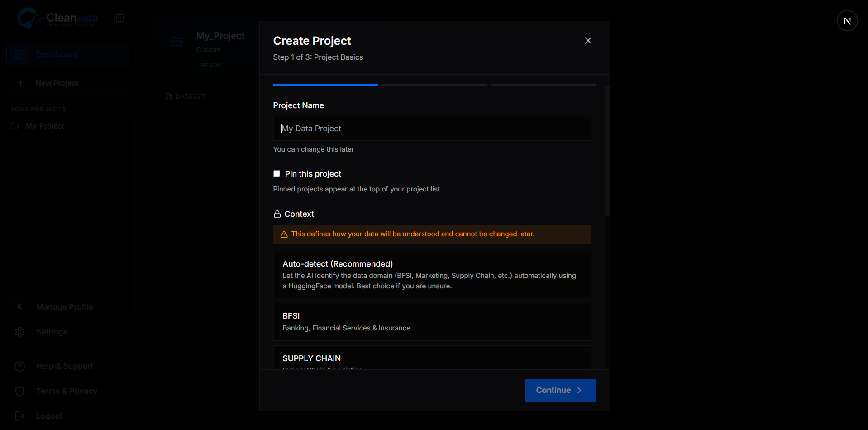Click 'You can change this later' hint text
Image resolution: width=868 pixels, height=430 pixels.
point(314,149)
